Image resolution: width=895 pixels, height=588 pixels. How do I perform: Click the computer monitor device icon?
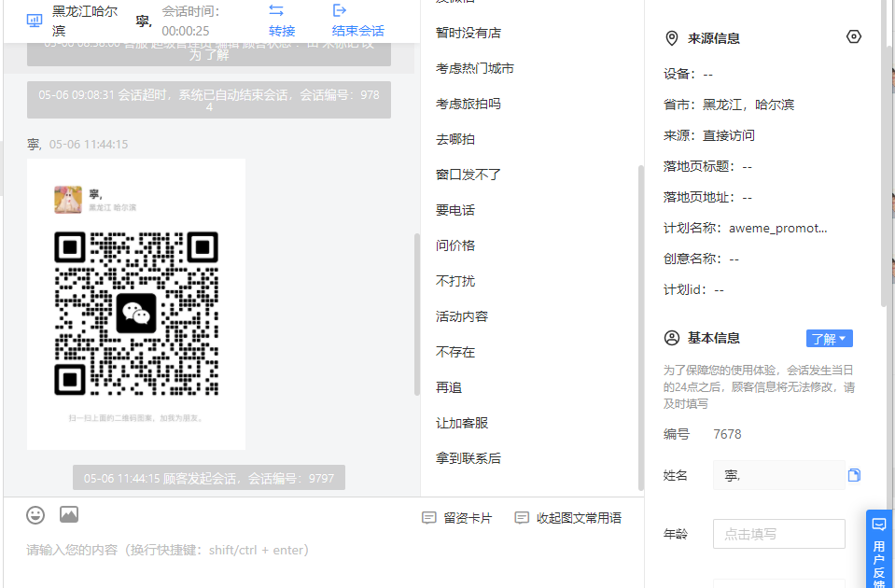35,21
